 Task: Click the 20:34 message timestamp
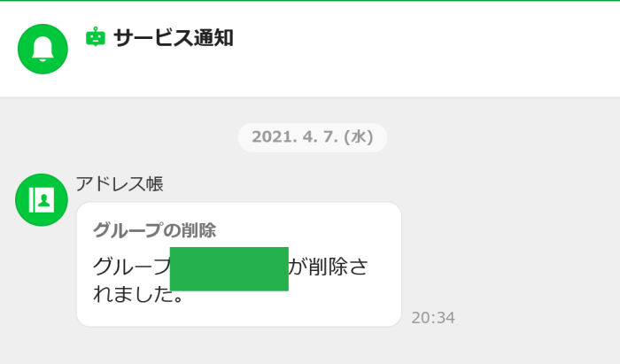[x=433, y=318]
